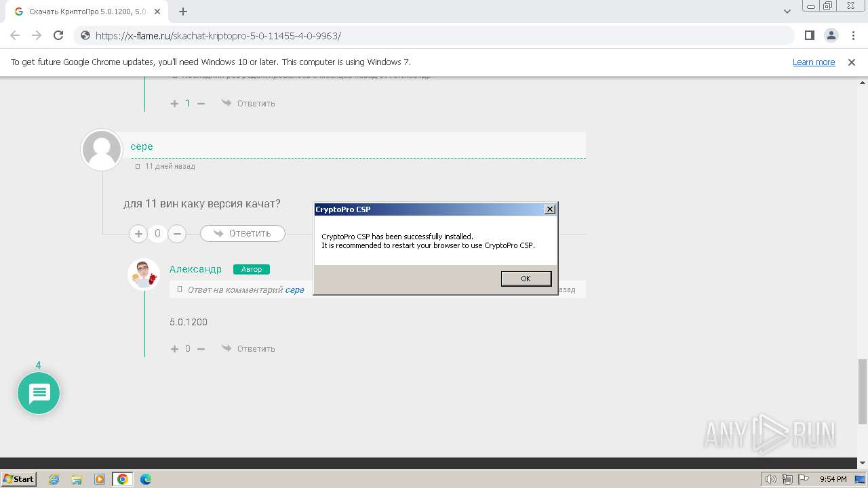Screen dimensions: 868x488
Task: Downvote сере's comment with minus button
Action: click(177, 234)
